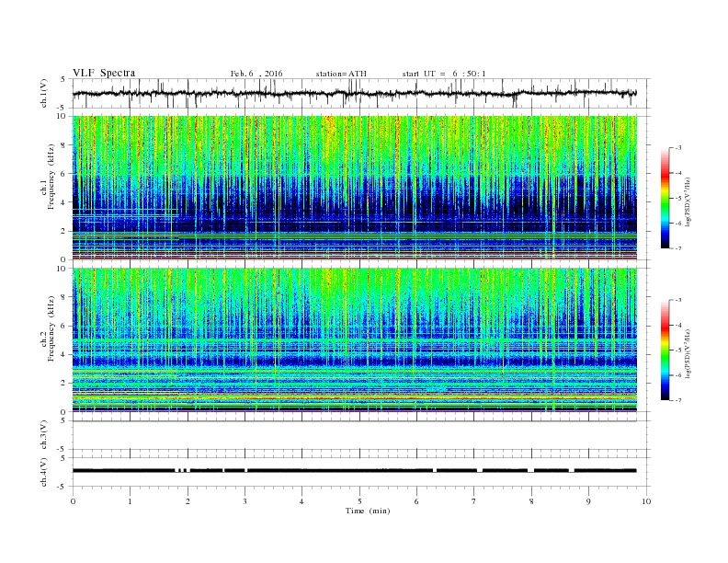
Task: Click the "VLF Spectra" plot title
Action: coord(104,73)
